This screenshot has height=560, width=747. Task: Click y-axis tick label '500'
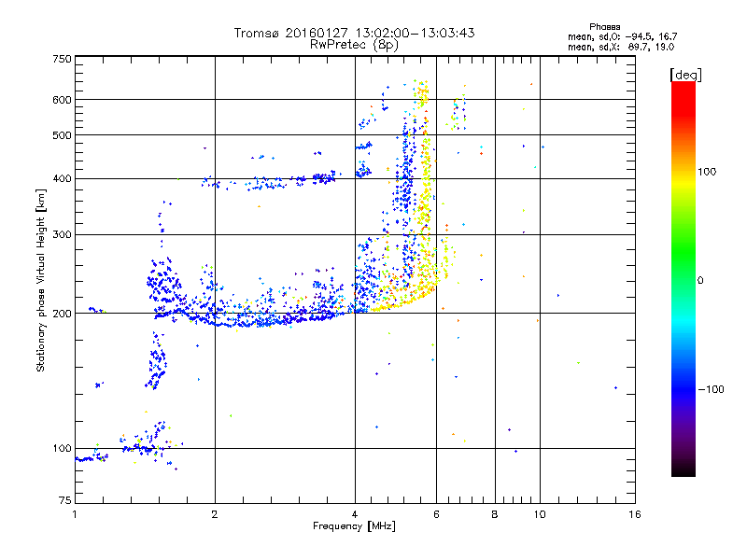point(62,135)
